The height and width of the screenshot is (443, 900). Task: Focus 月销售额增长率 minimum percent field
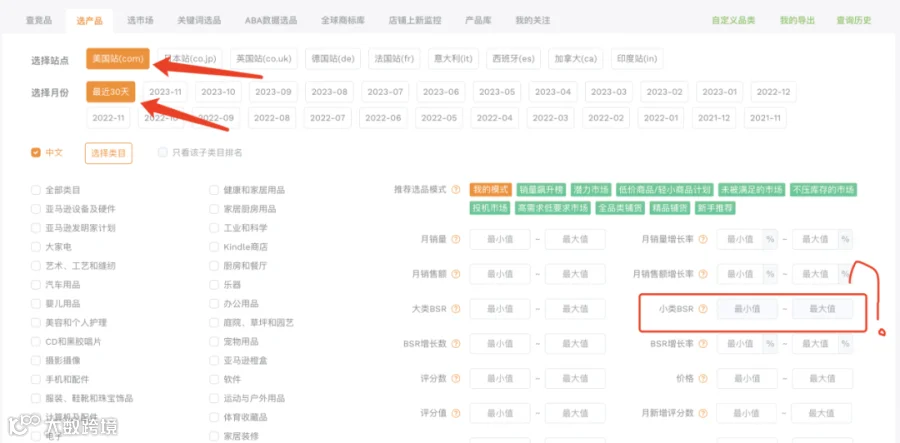[740, 274]
